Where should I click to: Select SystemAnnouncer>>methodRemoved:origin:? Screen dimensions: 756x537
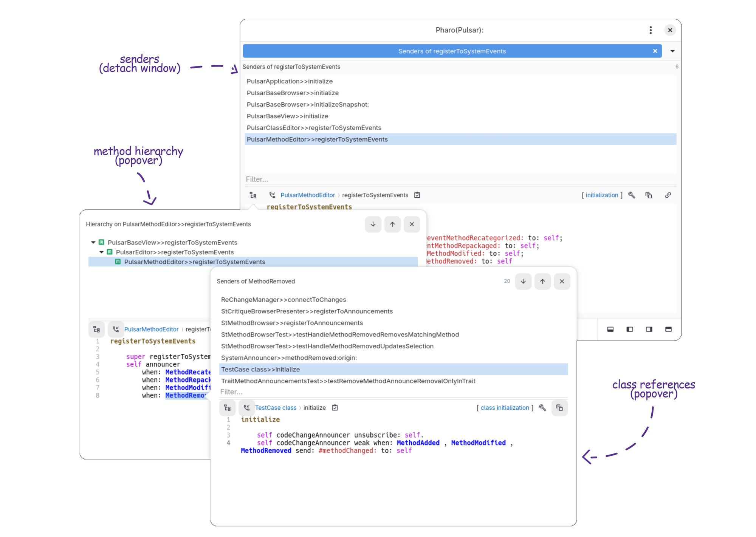coord(393,358)
